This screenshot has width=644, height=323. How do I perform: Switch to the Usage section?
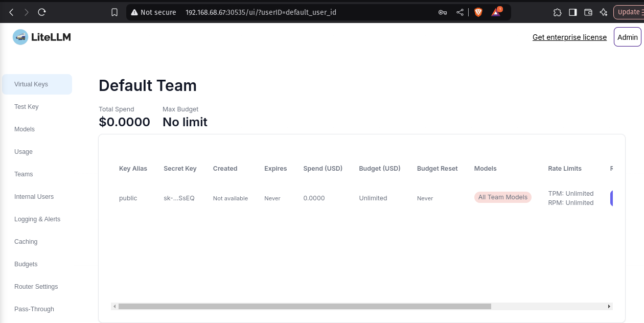click(x=24, y=152)
